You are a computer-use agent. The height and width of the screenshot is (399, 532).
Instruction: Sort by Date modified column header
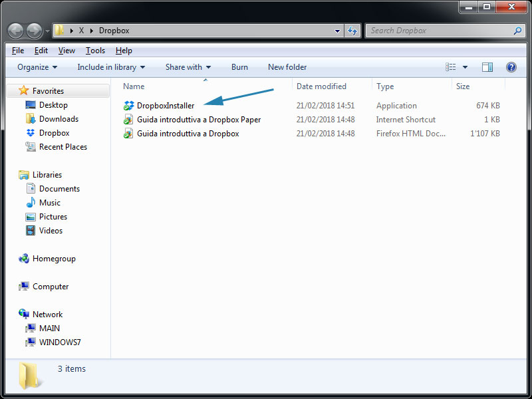pyautogui.click(x=321, y=86)
